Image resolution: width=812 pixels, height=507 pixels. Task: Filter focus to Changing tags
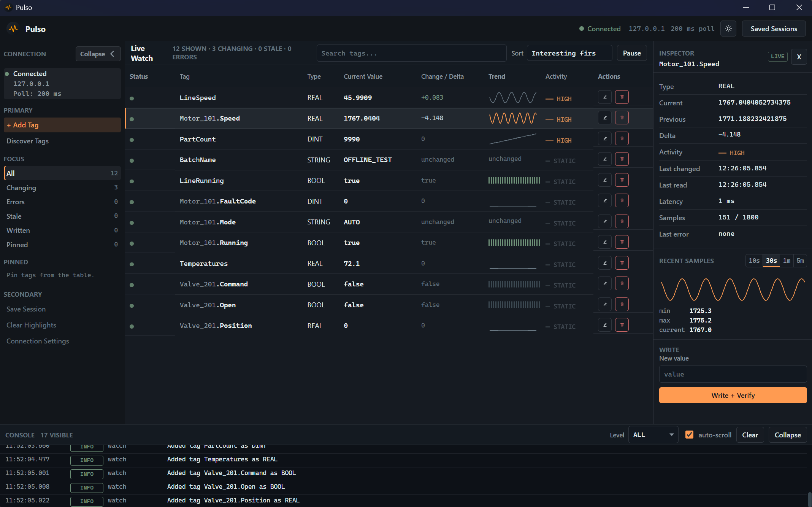click(62, 188)
